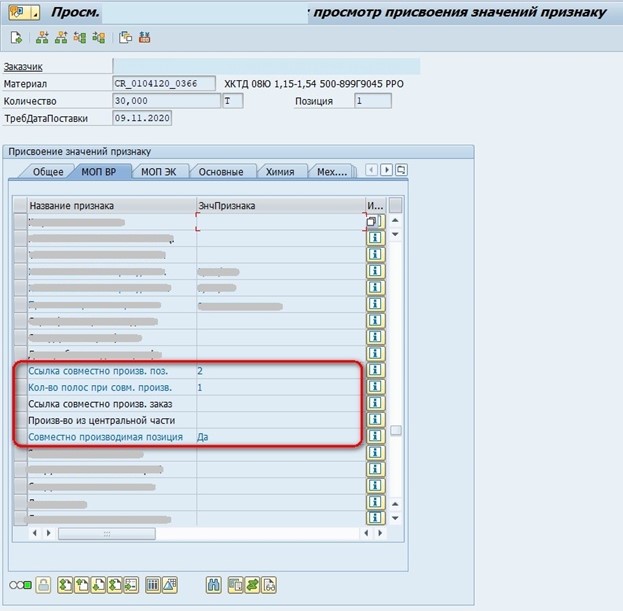Switch to the Общее tab
The image size is (623, 611).
pyautogui.click(x=48, y=172)
